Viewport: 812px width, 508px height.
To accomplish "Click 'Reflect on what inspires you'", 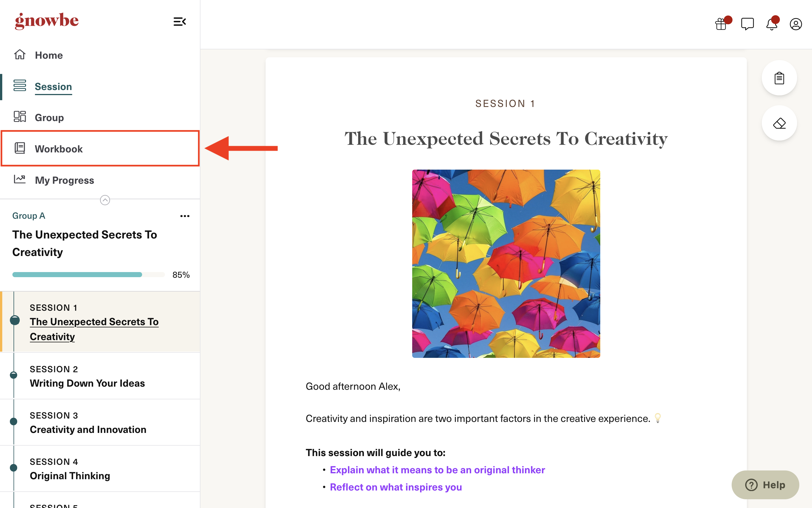I will (x=396, y=487).
